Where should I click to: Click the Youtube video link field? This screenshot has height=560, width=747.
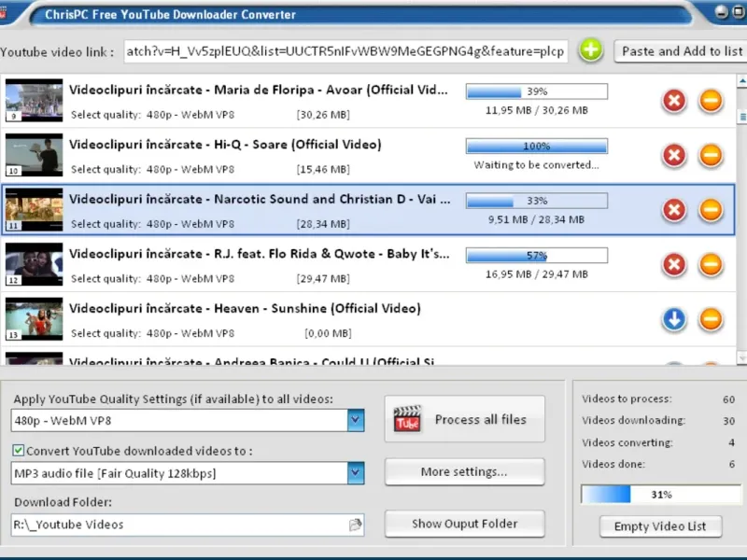click(x=345, y=51)
